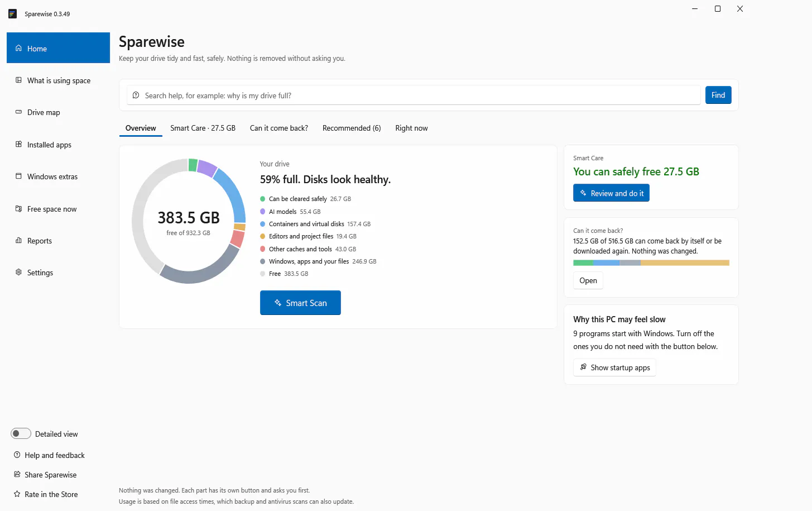The width and height of the screenshot is (812, 511).
Task: Click the Find button next to search
Action: click(x=718, y=95)
